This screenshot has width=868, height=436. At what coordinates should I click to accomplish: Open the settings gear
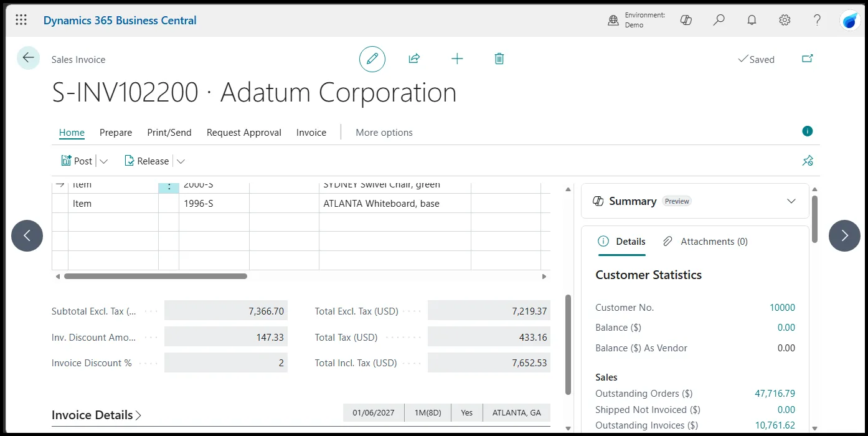pyautogui.click(x=785, y=20)
